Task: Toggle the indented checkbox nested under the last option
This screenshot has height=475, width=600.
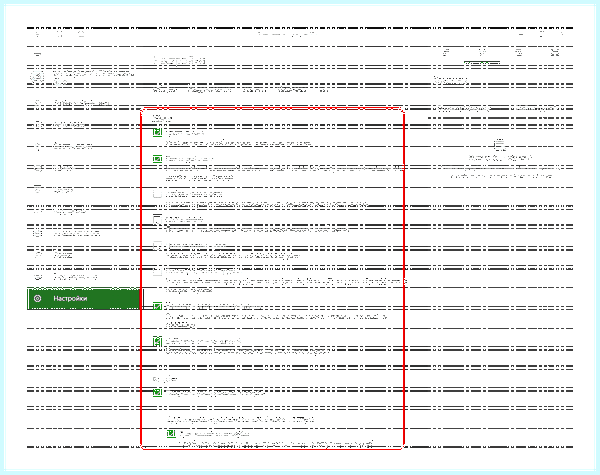Action: point(171,433)
